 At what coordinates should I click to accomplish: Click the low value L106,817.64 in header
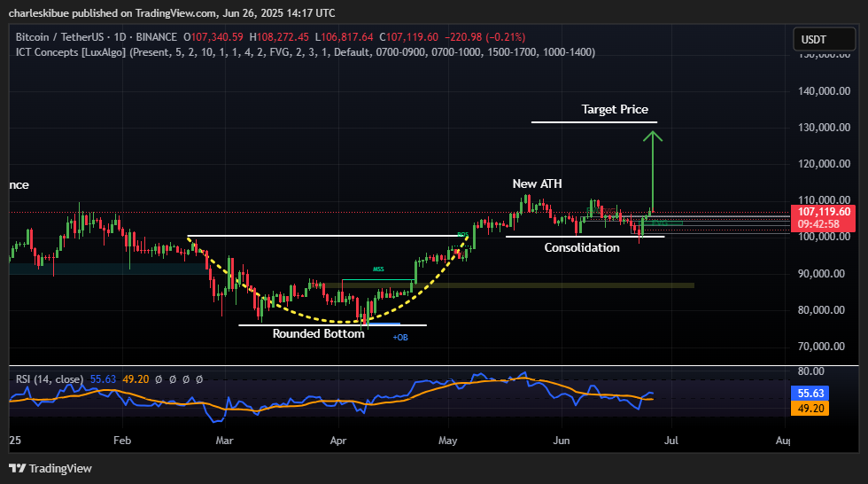(x=345, y=37)
